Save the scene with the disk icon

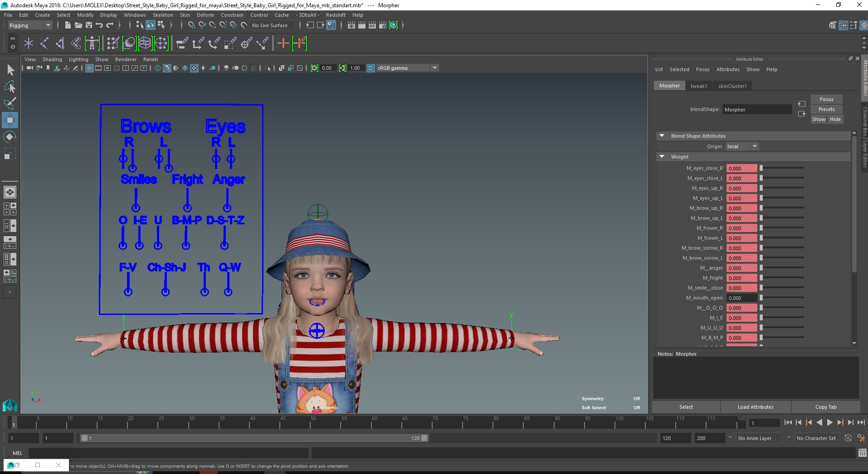coord(89,25)
